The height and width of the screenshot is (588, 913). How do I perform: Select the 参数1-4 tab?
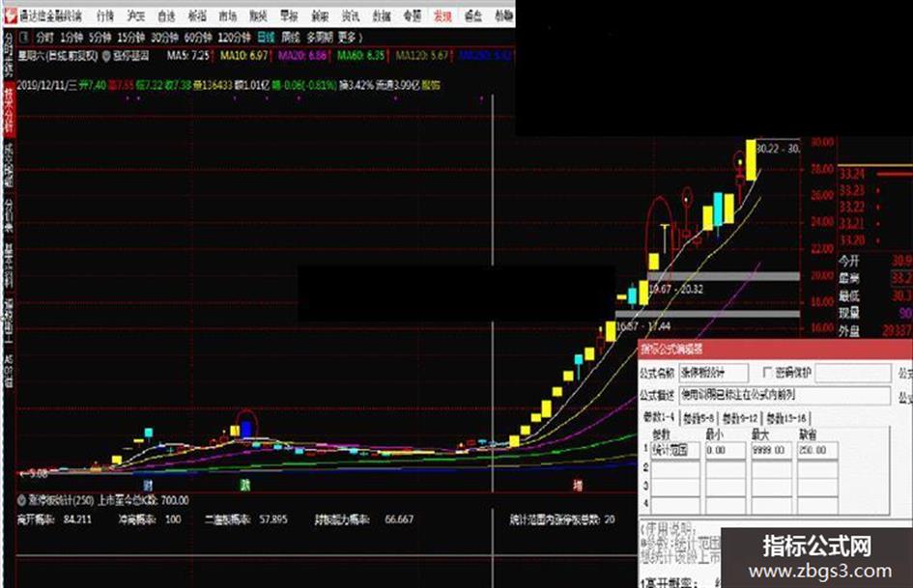point(659,417)
